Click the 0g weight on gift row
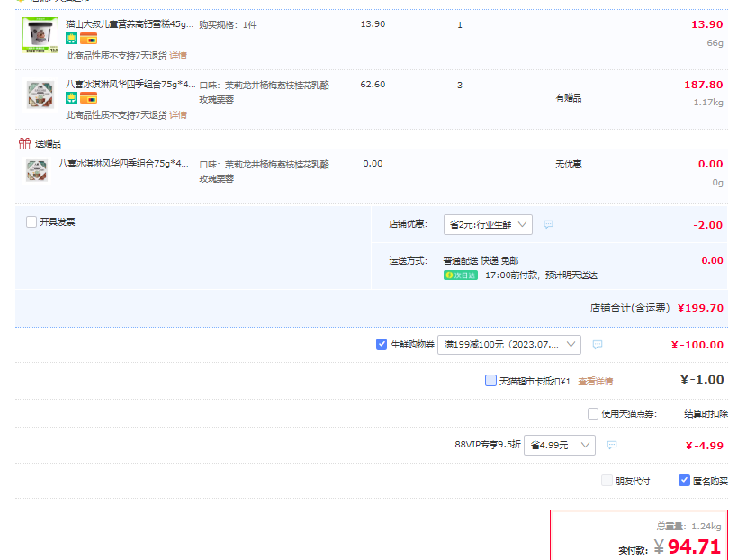The image size is (738, 560). (x=718, y=182)
